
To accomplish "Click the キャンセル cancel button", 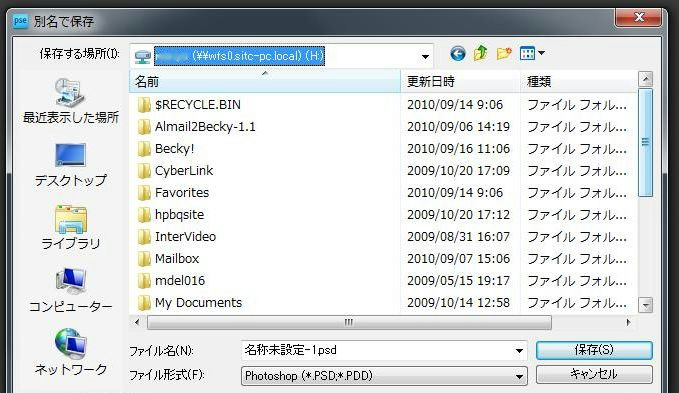I will click(594, 374).
